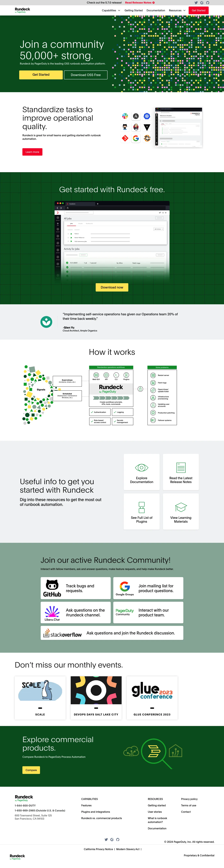This screenshot has height=868, width=224.
Task: Open the See Full List of Plugins card
Action: coord(142,511)
